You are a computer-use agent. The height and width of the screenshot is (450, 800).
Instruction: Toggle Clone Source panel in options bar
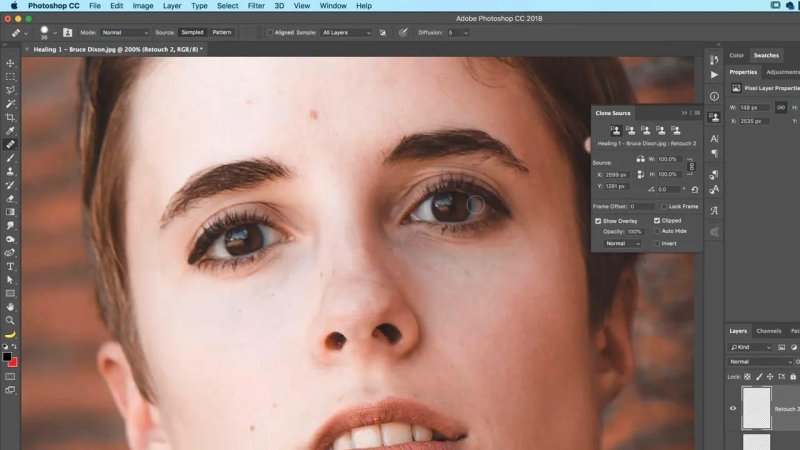click(67, 32)
